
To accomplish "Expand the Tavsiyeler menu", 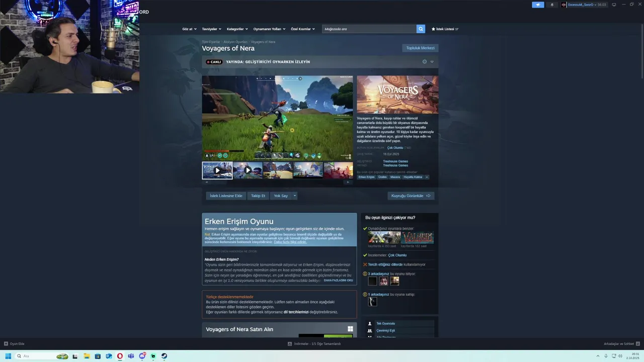I will (211, 29).
